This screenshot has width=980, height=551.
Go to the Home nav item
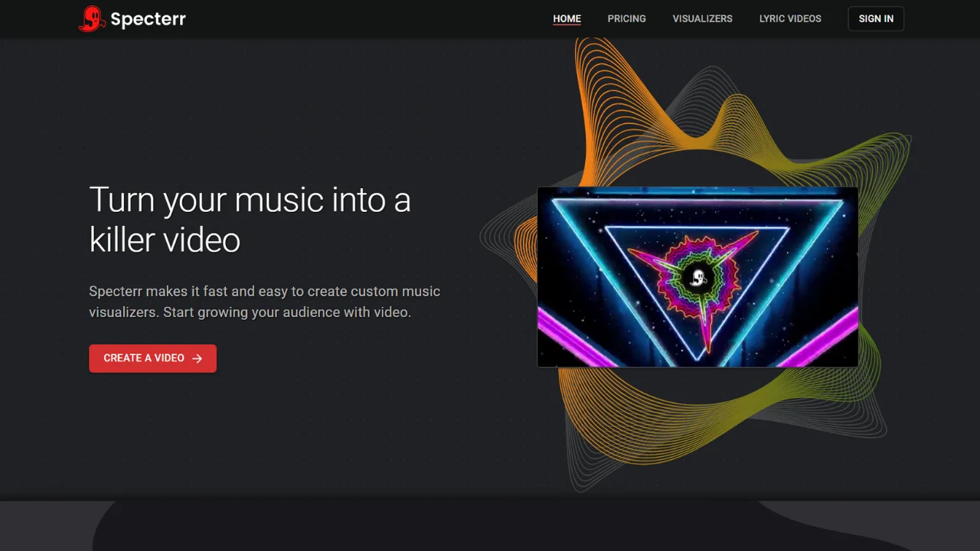coord(567,18)
